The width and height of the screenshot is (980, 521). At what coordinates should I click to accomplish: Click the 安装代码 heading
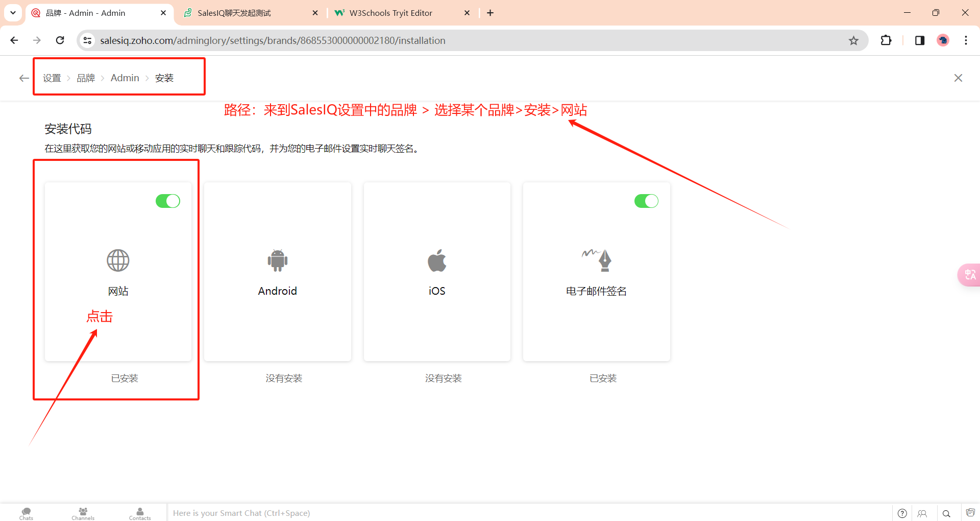[x=68, y=129]
